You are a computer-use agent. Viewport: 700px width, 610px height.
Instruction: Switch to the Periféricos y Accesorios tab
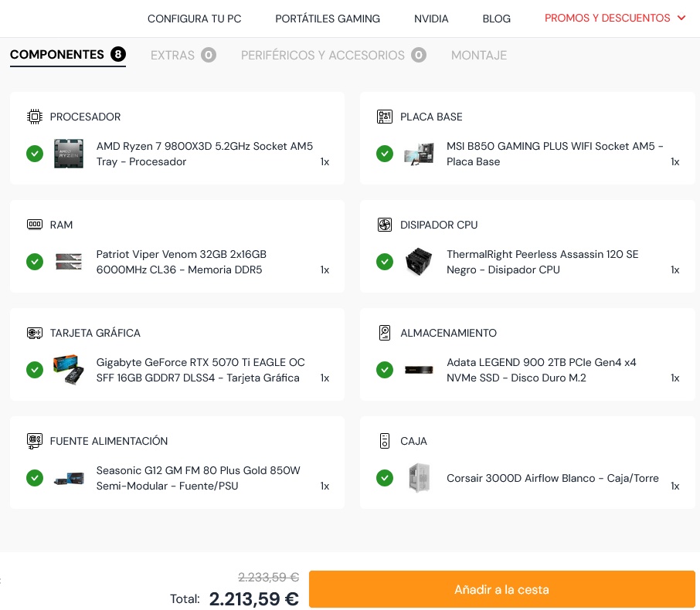(334, 55)
